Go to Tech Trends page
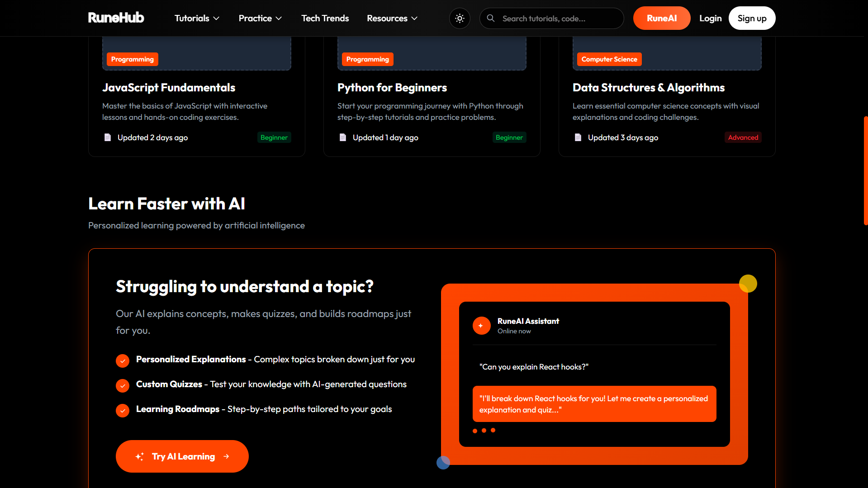 325,18
